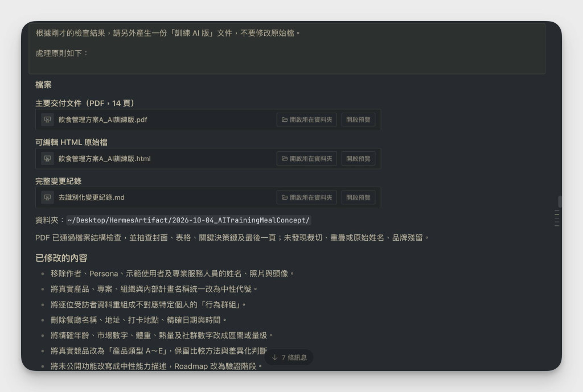Viewport: 583px width, 392px height.
Task: Click file icon beside 飲食管理方案A_AI訓練版.html
Action: (47, 159)
